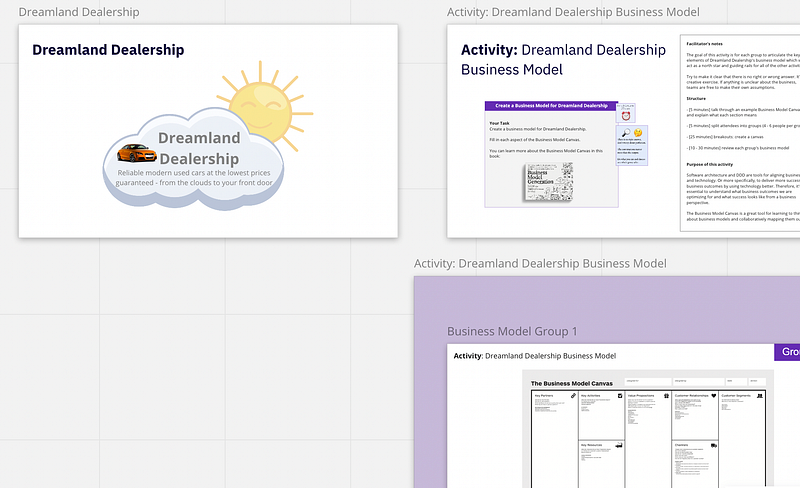
Task: Select the smiling sun illustration
Action: (265, 106)
